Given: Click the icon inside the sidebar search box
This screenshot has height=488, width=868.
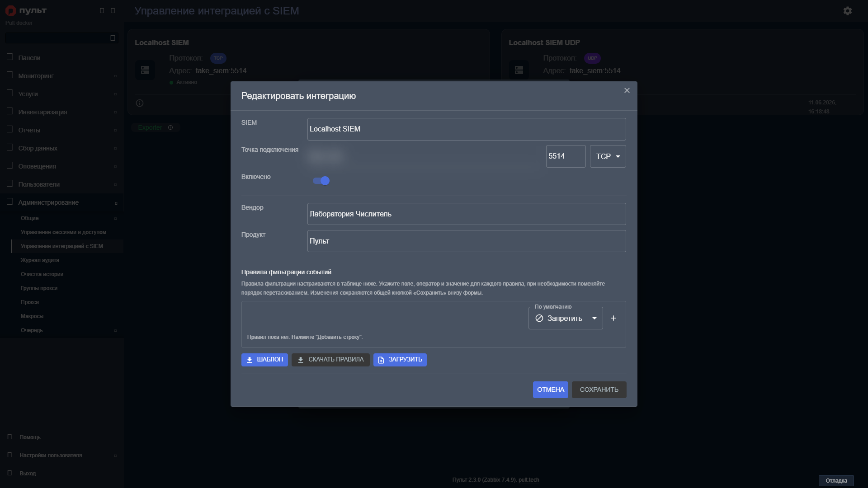Looking at the screenshot, I should click(113, 38).
